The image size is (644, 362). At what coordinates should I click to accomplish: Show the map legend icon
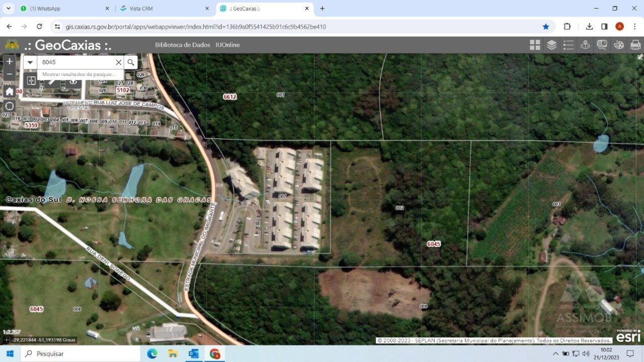coord(569,45)
